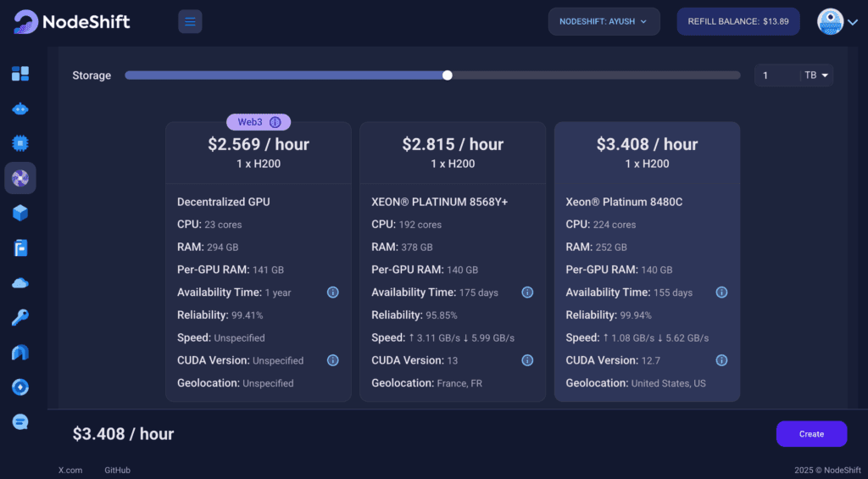Viewport: 868px width, 479px height.
Task: Open the GitHub footer link
Action: (x=118, y=470)
